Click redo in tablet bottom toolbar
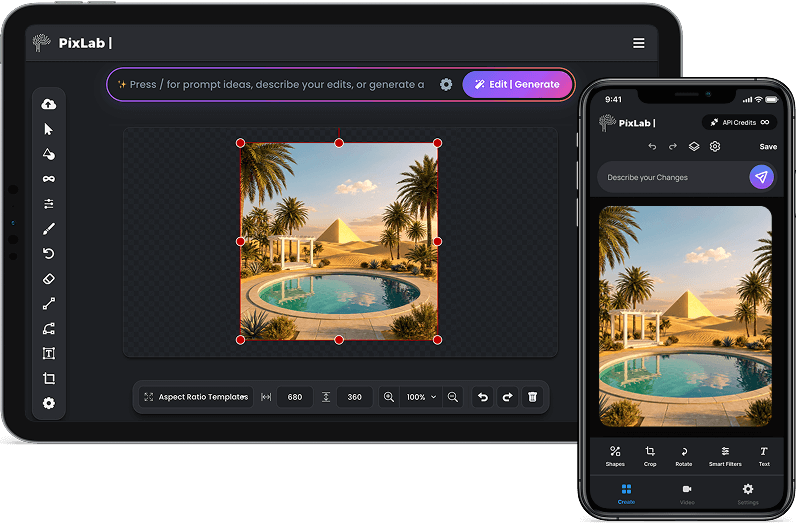 coord(507,397)
